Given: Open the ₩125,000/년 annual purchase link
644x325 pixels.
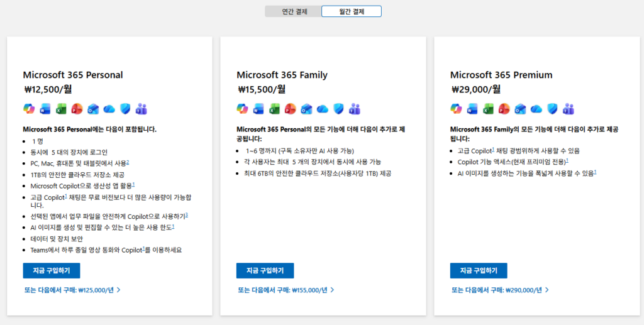Looking at the screenshot, I should click(x=72, y=290).
